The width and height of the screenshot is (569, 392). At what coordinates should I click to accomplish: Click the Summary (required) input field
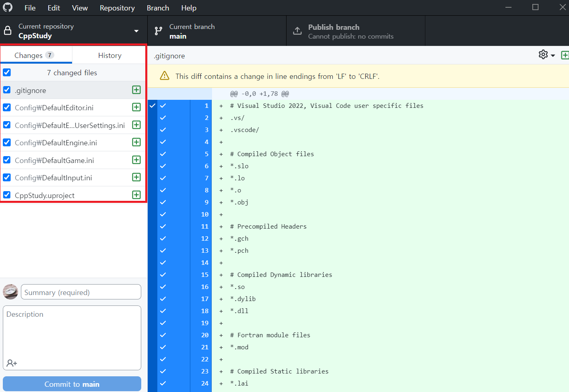81,292
